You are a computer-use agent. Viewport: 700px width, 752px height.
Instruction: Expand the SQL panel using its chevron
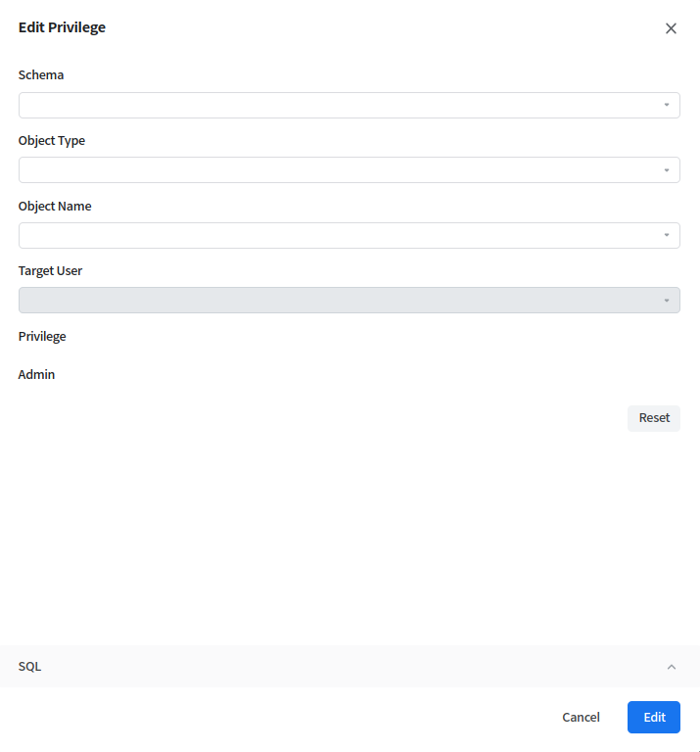tap(671, 667)
